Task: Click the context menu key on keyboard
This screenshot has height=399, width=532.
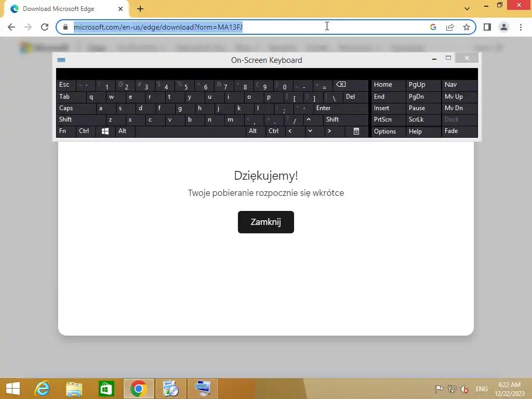Action: [356, 131]
